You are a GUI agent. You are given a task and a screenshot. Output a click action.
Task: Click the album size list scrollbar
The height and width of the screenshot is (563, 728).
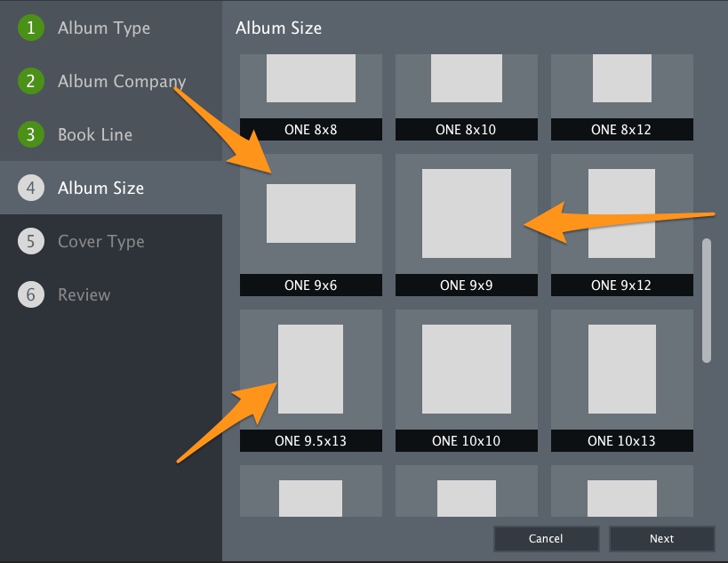click(707, 300)
